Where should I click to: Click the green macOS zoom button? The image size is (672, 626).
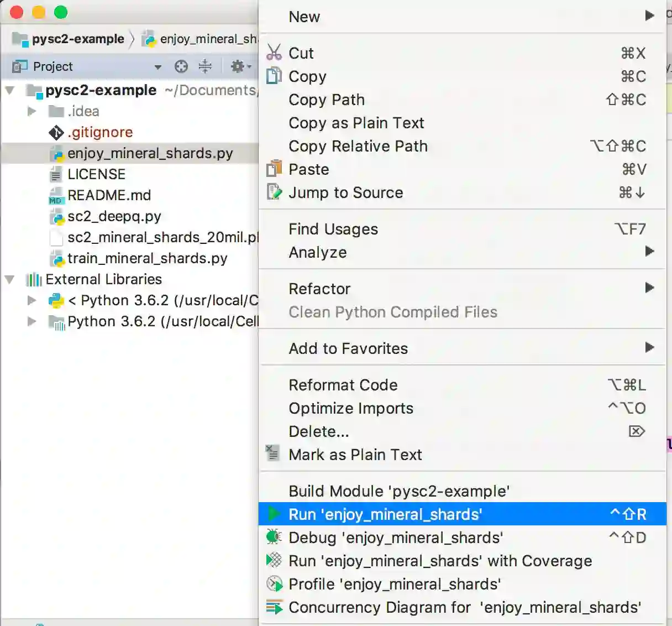[x=61, y=12]
